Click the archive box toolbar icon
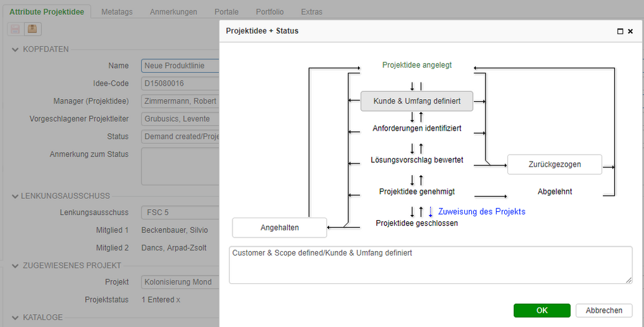Image resolution: width=644 pixels, height=327 pixels. point(32,29)
